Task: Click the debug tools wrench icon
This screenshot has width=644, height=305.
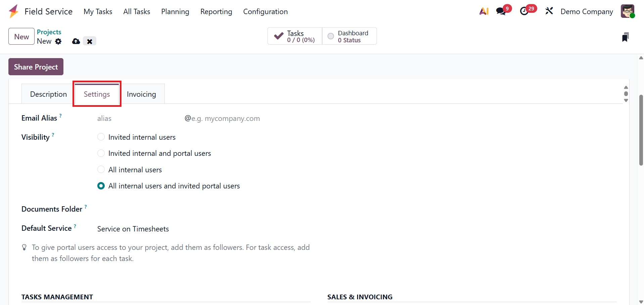Action: 549,11
